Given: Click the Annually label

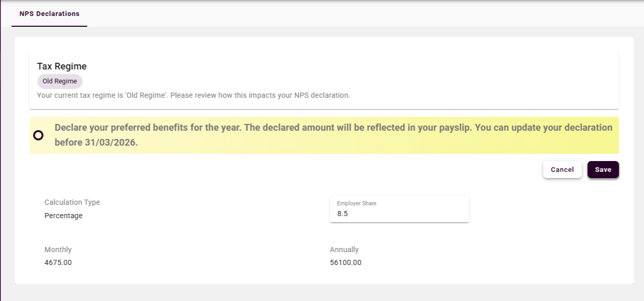Looking at the screenshot, I should [344, 250].
